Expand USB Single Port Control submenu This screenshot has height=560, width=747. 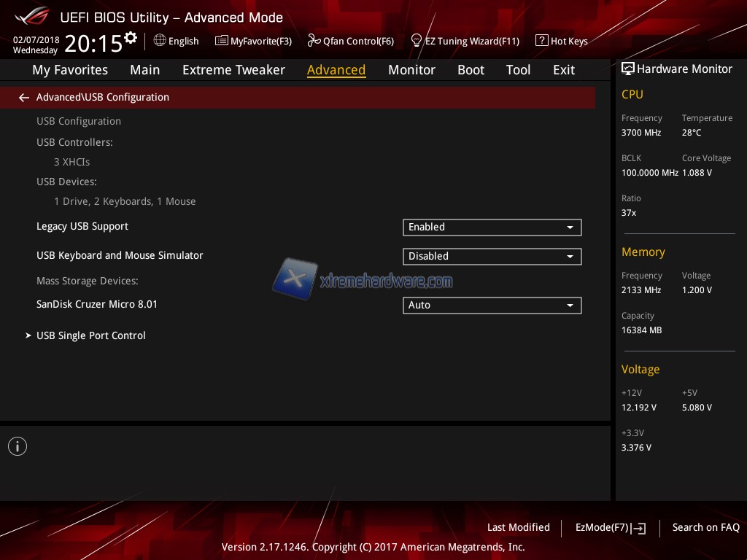click(91, 335)
